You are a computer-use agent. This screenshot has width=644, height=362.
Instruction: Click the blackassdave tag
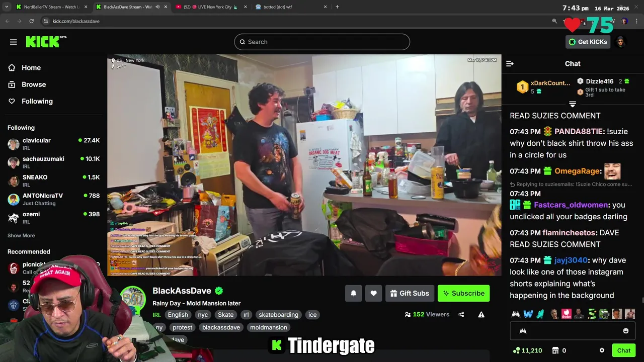coord(221,327)
